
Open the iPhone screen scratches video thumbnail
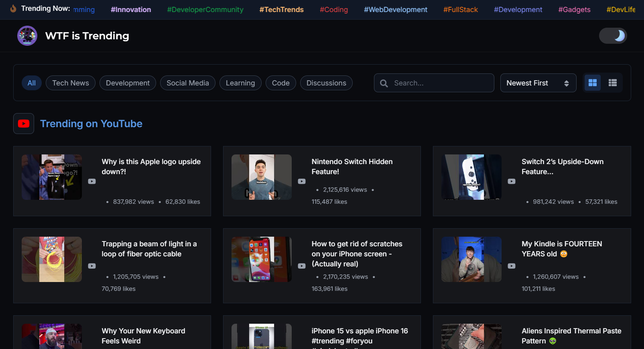coord(262,259)
